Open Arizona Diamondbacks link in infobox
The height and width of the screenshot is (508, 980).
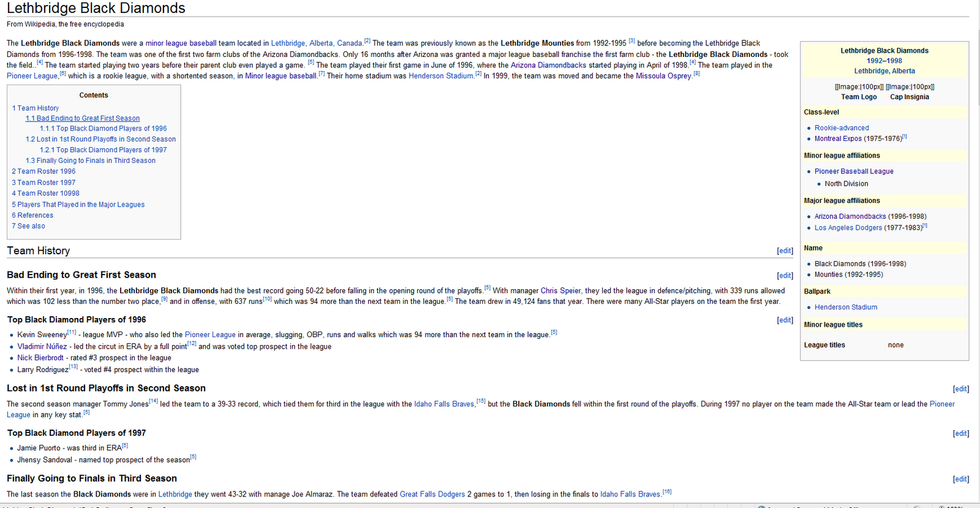(850, 217)
